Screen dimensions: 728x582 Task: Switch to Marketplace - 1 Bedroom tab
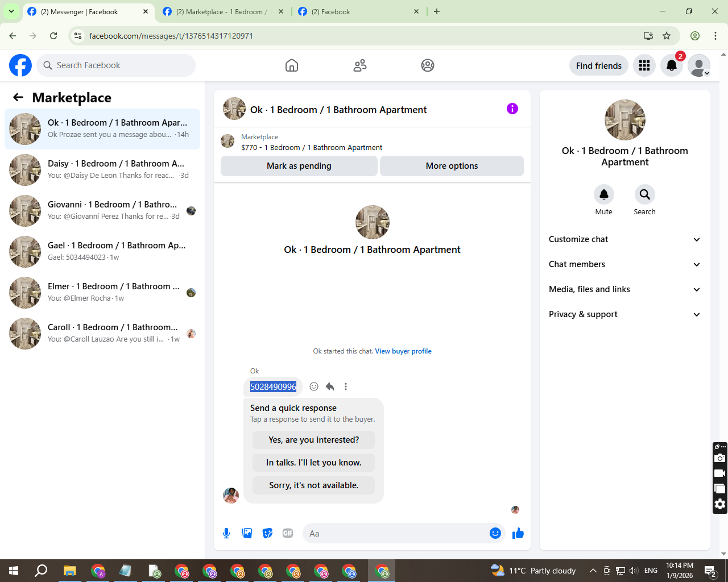(x=223, y=11)
